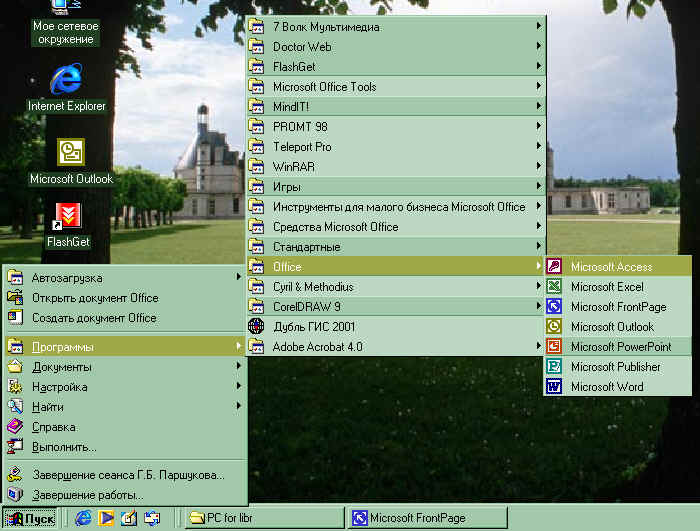Click the Документы label text
Viewport: 700px width, 531px height.
pos(62,367)
